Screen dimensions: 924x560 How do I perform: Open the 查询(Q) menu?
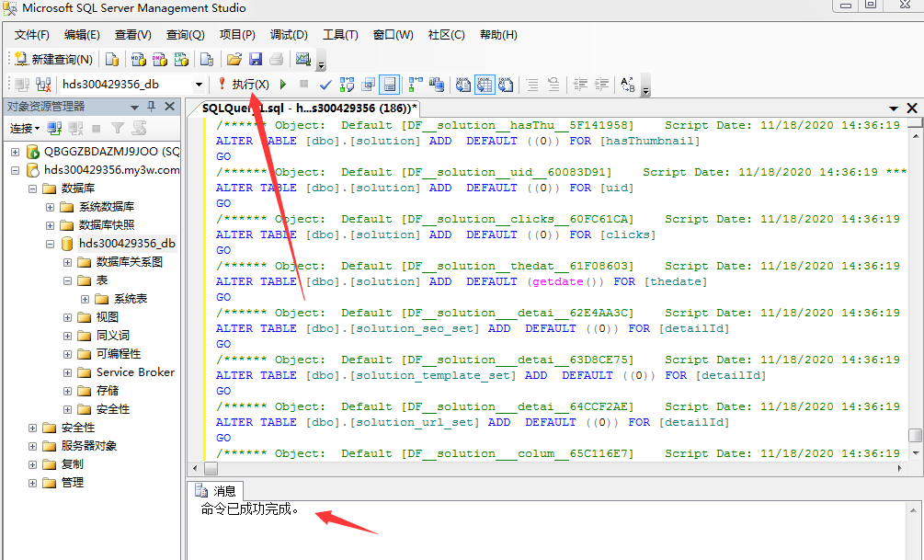tap(185, 35)
